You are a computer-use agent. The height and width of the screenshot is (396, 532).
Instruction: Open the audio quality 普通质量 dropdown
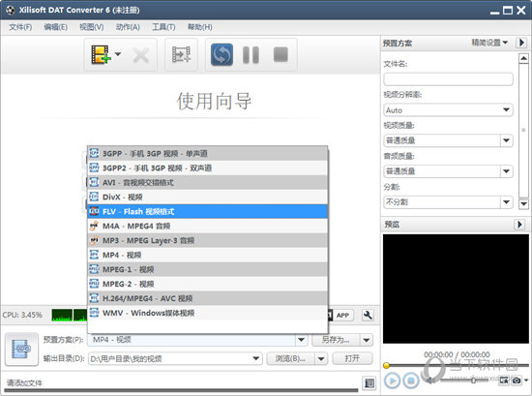pyautogui.click(x=448, y=171)
